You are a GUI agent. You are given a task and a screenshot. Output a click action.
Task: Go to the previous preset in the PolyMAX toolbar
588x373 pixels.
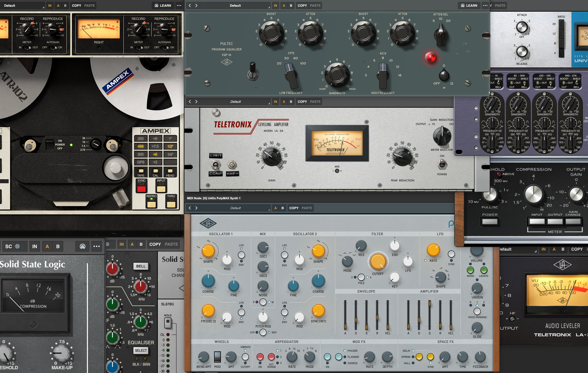click(x=190, y=208)
